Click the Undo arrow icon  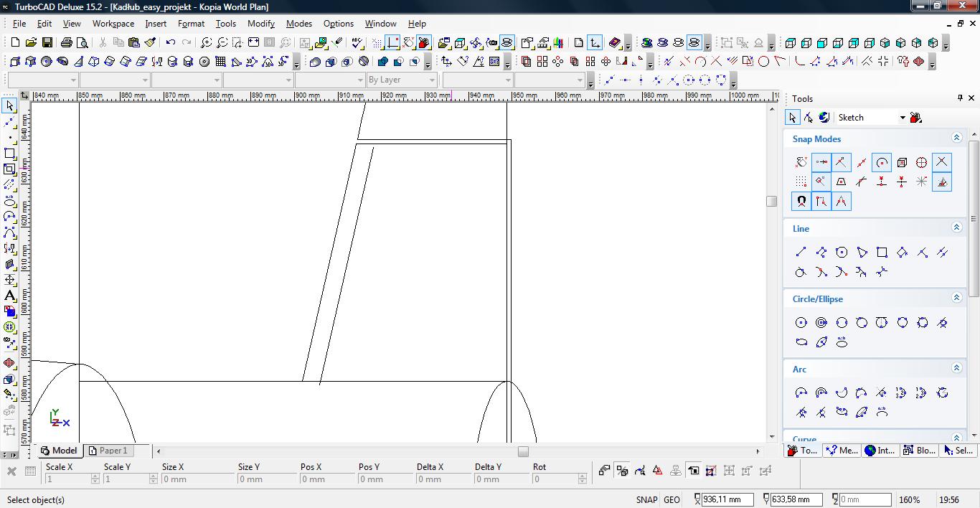pos(171,43)
